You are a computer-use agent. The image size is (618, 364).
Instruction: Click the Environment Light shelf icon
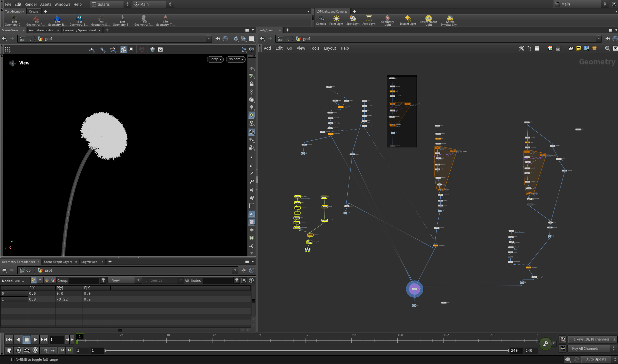(x=428, y=21)
